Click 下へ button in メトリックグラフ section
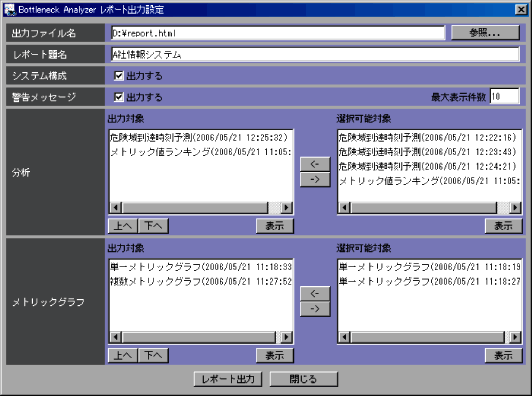Viewport: 532px width, 396px height. pos(153,356)
